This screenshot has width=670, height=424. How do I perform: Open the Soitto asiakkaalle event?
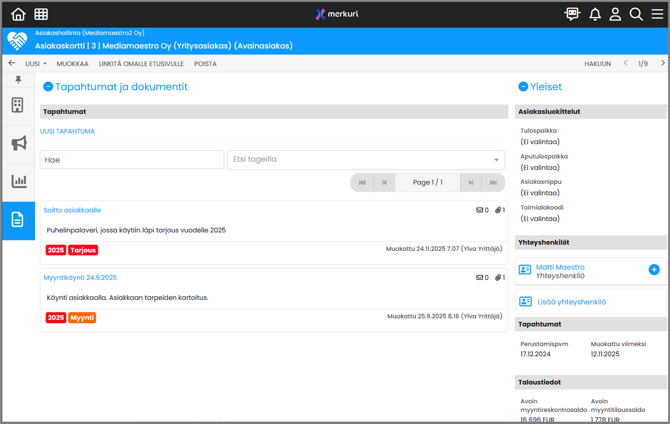72,210
